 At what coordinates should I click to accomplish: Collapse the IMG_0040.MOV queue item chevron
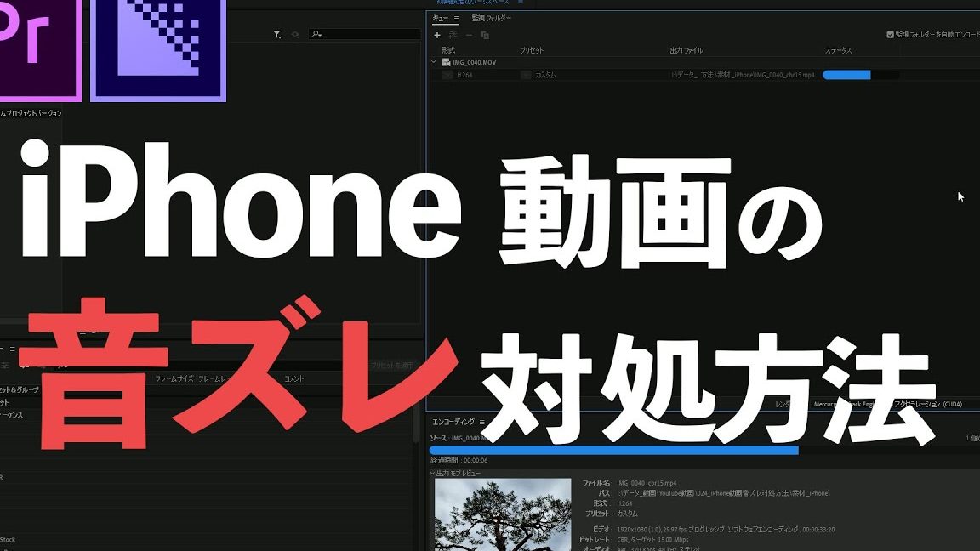point(434,62)
